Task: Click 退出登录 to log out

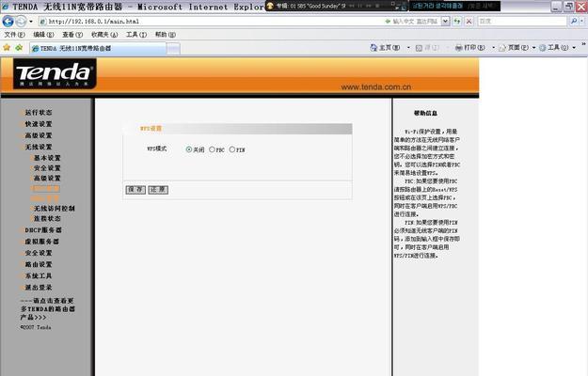Action: click(39, 288)
